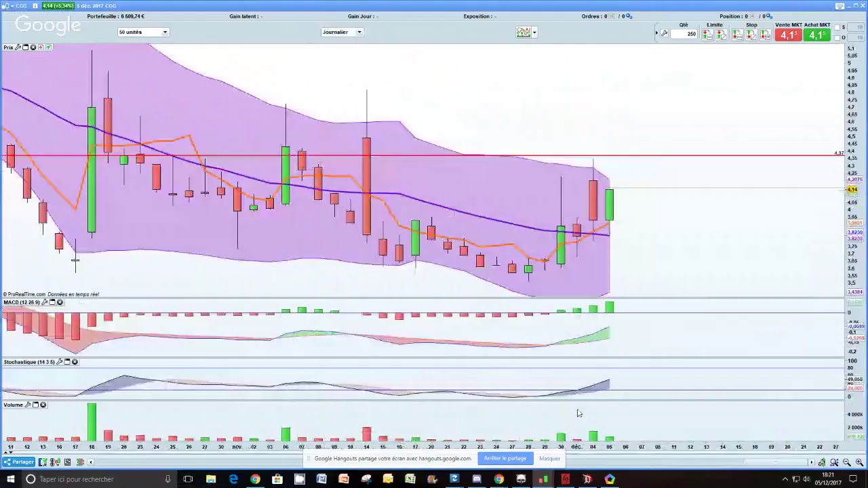Image resolution: width=868 pixels, height=488 pixels.
Task: Click the list icon in bottom toolbar
Action: [x=67, y=462]
